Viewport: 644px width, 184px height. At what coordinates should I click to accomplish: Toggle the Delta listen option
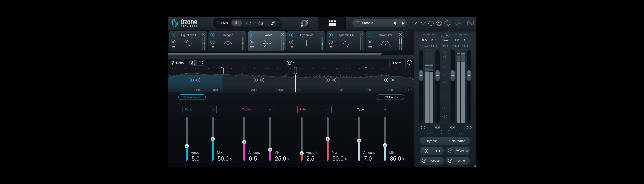point(177,63)
